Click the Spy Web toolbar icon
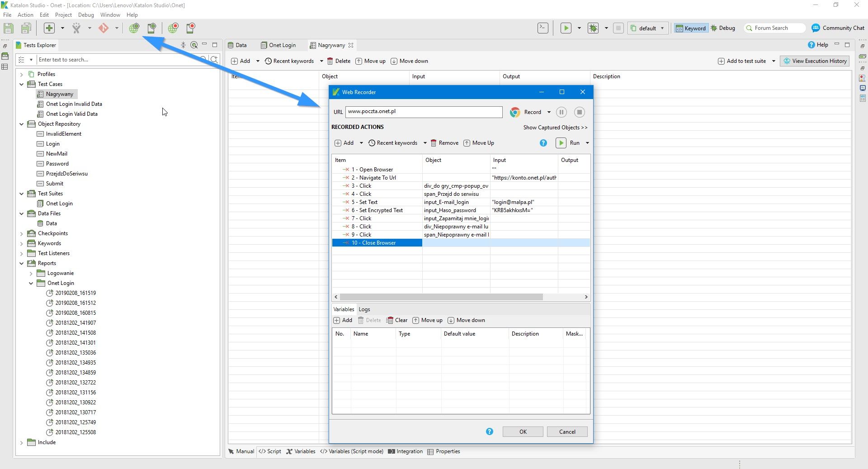Image resolution: width=868 pixels, height=469 pixels. (134, 28)
